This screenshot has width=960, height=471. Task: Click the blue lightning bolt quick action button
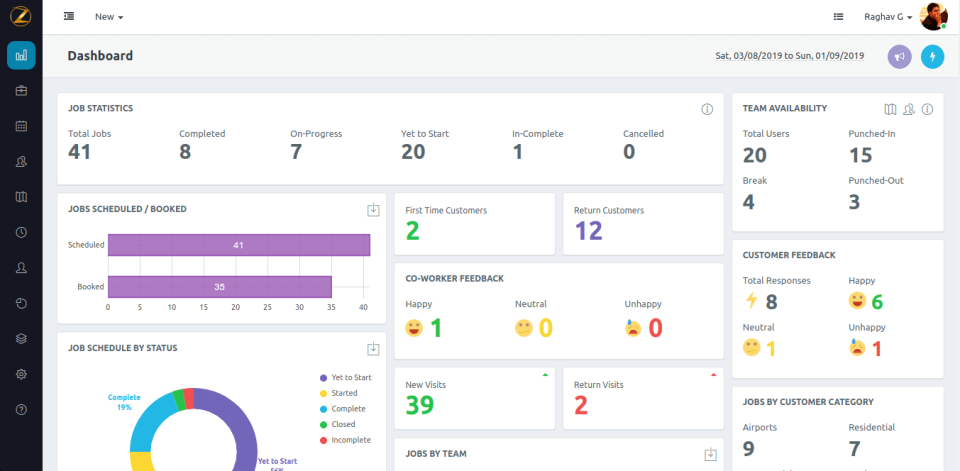pyautogui.click(x=932, y=57)
